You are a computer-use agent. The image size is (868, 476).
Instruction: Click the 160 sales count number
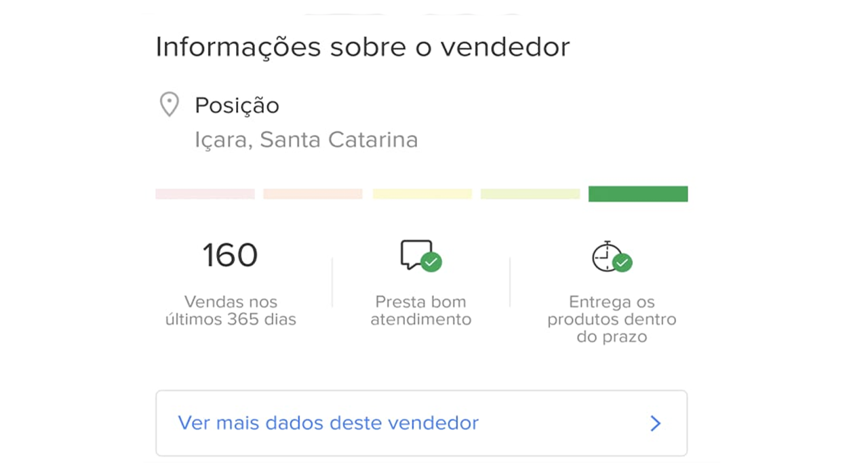[x=231, y=256]
